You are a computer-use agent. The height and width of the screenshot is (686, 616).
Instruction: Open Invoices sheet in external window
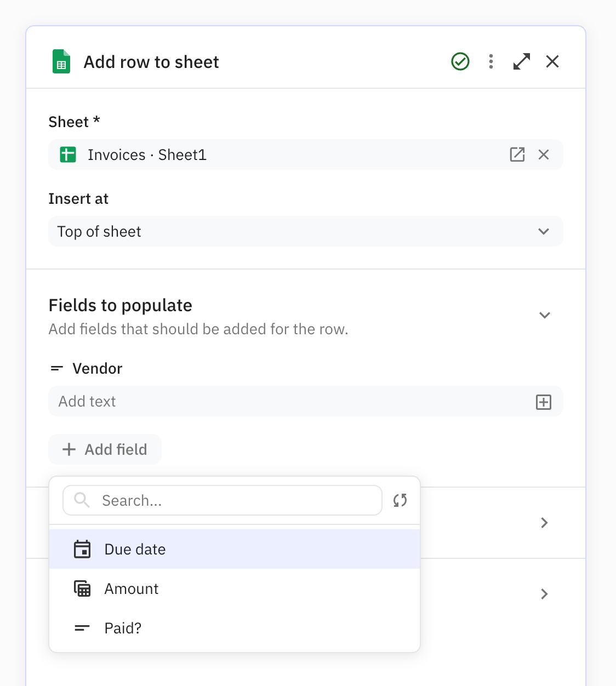[517, 155]
